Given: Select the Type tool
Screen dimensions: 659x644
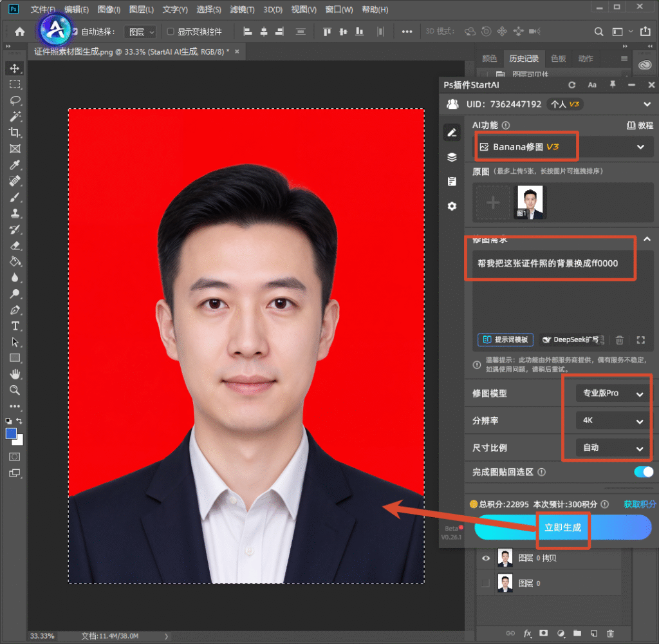Looking at the screenshot, I should (15, 326).
